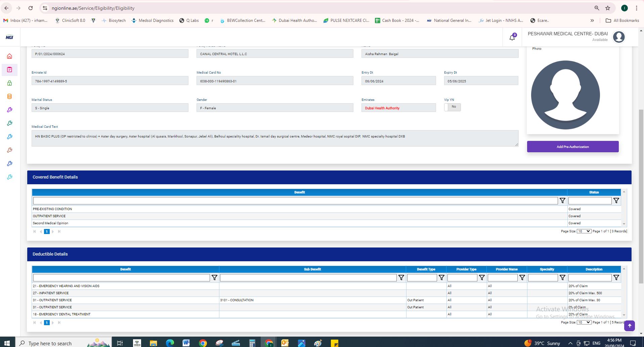Click page 1 in Covered Benefit pager
This screenshot has height=347, width=644.
(47, 232)
